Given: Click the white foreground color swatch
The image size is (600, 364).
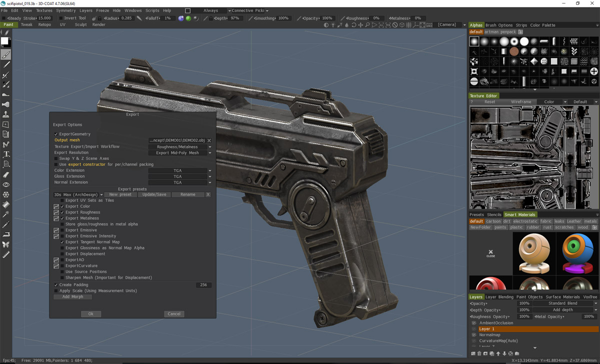Looking at the screenshot, I should (x=4, y=41).
